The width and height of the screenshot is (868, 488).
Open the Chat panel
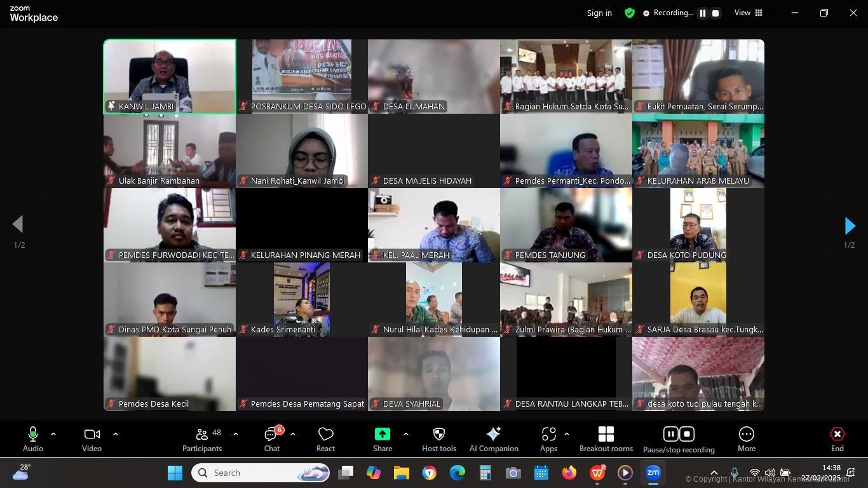(x=272, y=439)
